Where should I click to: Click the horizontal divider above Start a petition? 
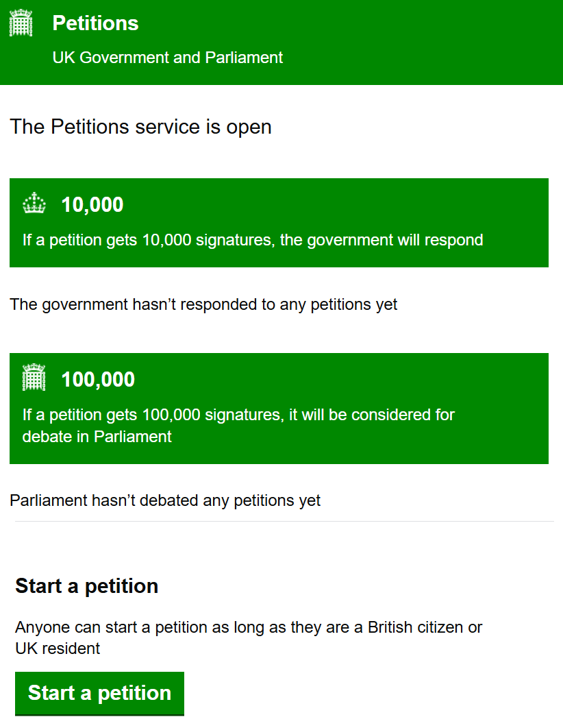284,522
